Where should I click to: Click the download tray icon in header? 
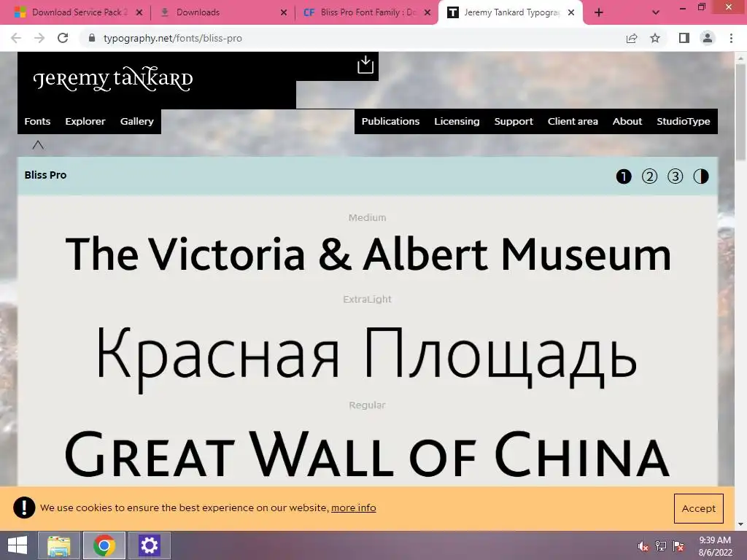click(x=365, y=65)
